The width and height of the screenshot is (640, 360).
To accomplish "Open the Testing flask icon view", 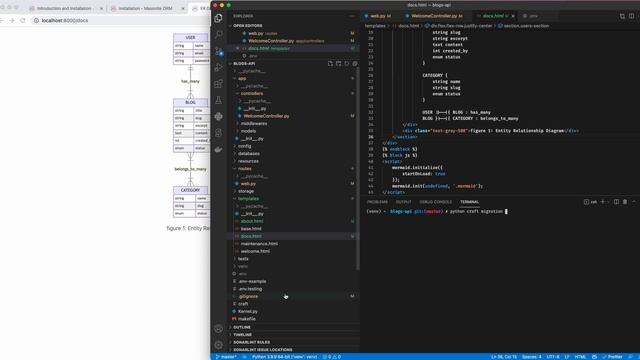I will [x=218, y=100].
